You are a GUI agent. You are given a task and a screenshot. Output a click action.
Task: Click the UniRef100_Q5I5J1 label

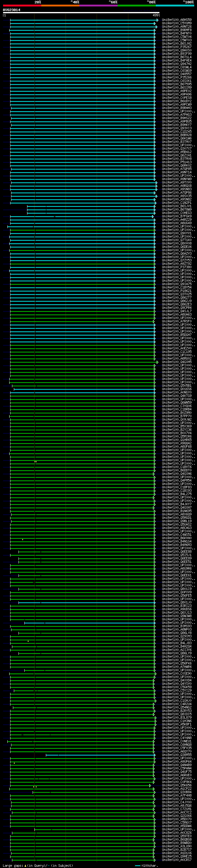(x=177, y=555)
